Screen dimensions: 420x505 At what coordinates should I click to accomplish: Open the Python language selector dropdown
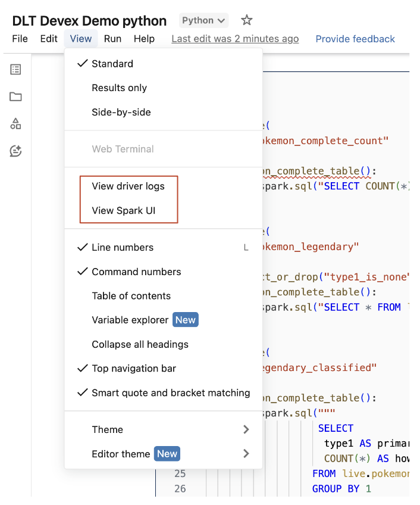pos(203,20)
